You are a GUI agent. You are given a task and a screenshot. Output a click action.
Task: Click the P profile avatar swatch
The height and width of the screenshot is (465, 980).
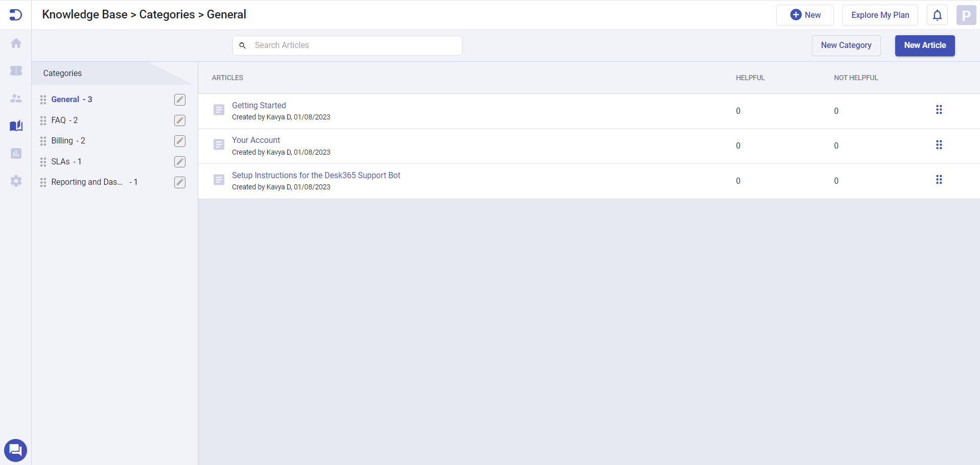point(965,15)
